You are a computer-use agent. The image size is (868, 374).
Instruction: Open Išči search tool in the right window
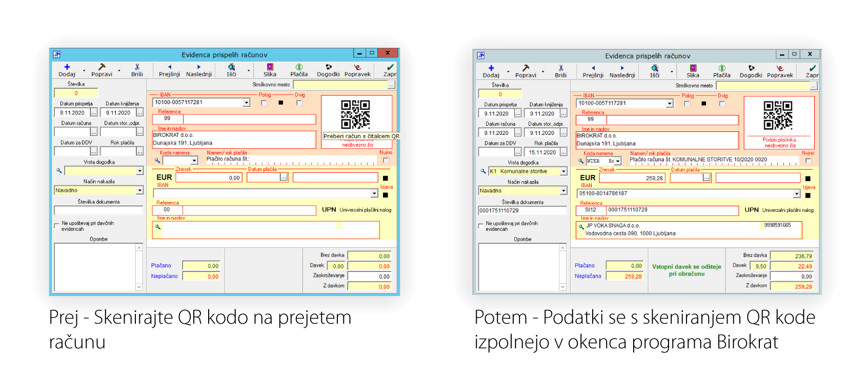pos(655,68)
